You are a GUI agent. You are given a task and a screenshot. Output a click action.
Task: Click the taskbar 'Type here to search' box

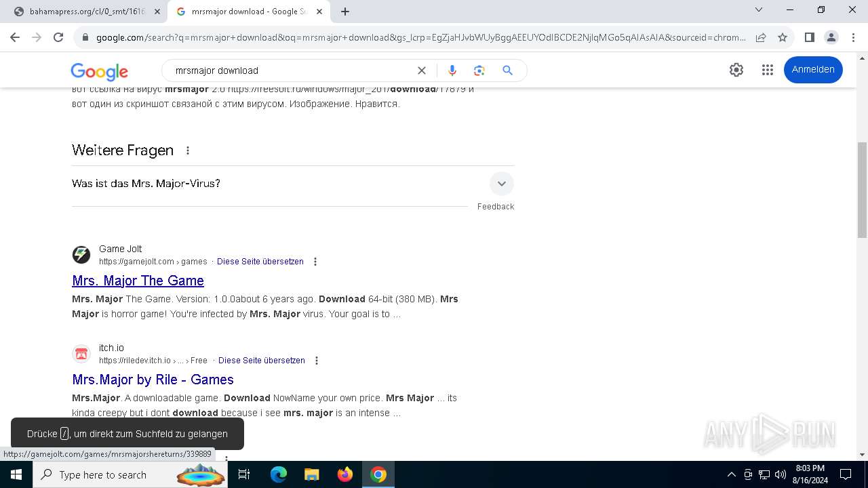tap(131, 474)
